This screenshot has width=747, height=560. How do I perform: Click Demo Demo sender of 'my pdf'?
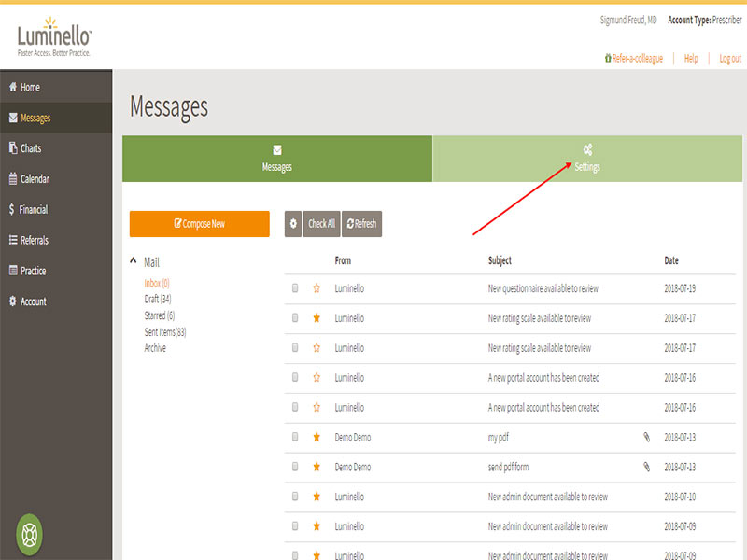coord(353,437)
